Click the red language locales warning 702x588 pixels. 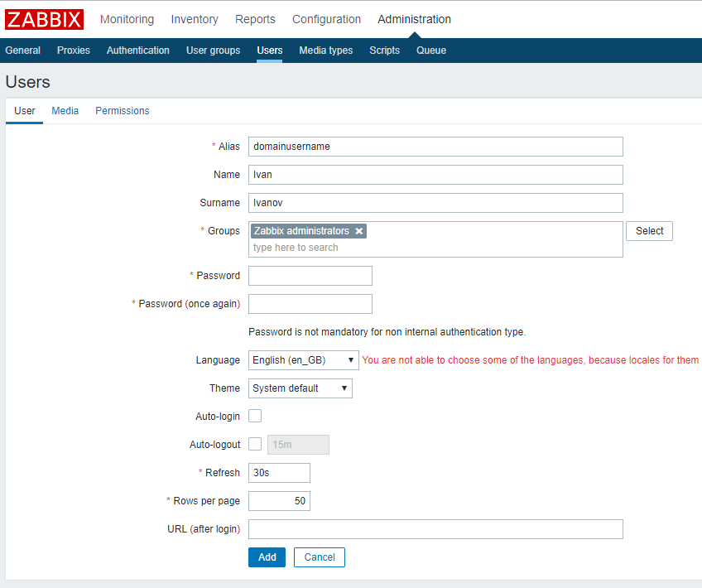coord(531,360)
